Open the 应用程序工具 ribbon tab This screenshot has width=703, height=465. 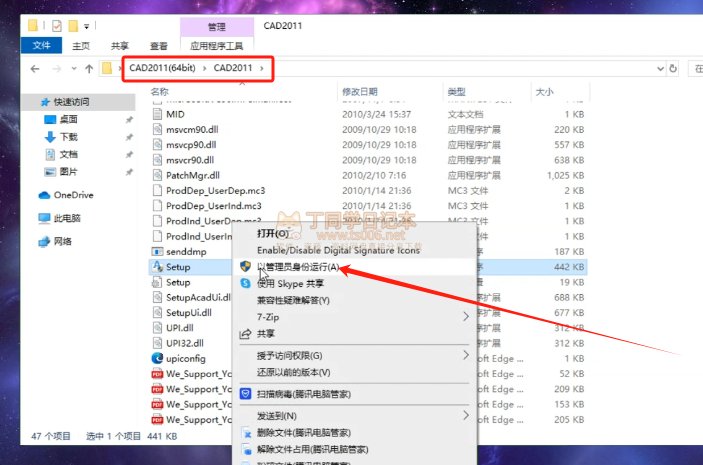[217, 46]
